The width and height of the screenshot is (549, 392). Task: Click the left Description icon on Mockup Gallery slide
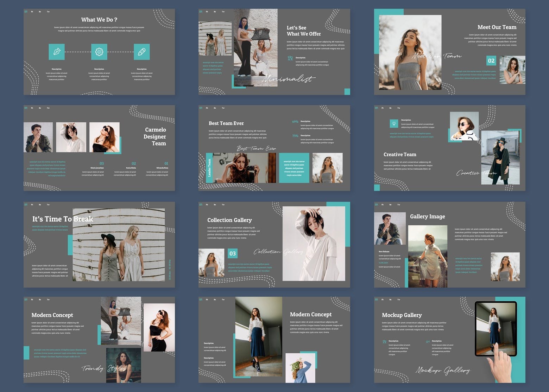pyautogui.click(x=384, y=342)
